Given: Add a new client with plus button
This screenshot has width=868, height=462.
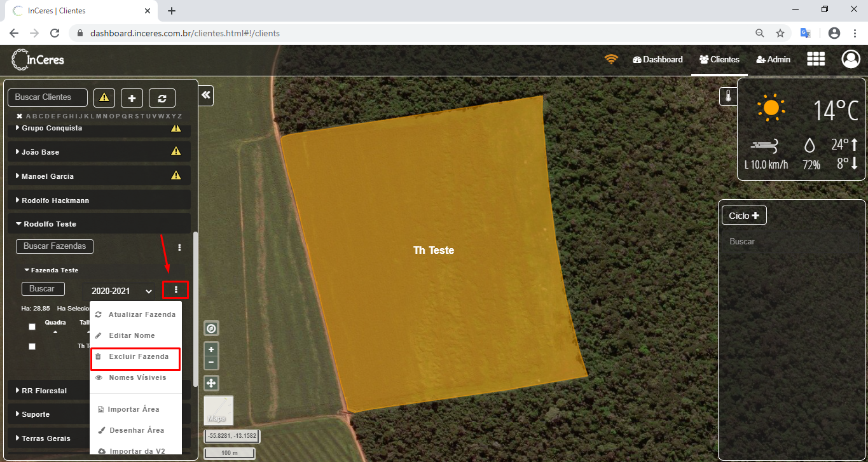Looking at the screenshot, I should pos(132,98).
